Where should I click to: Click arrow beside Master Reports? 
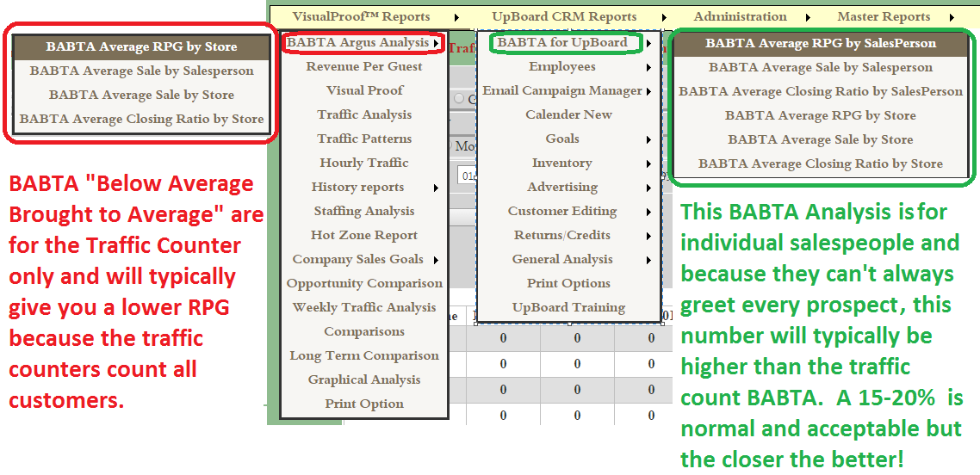pyautogui.click(x=952, y=17)
